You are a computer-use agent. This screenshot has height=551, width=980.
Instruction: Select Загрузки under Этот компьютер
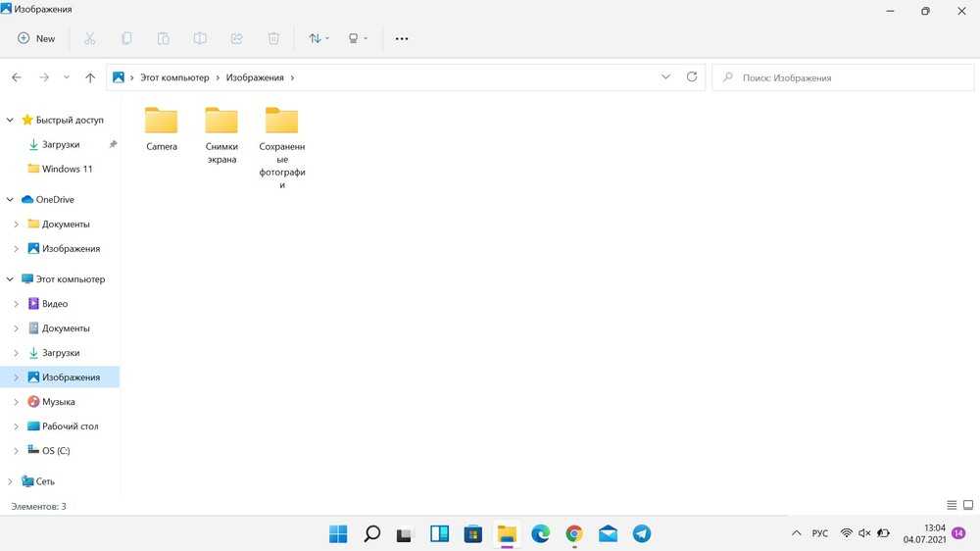(60, 353)
